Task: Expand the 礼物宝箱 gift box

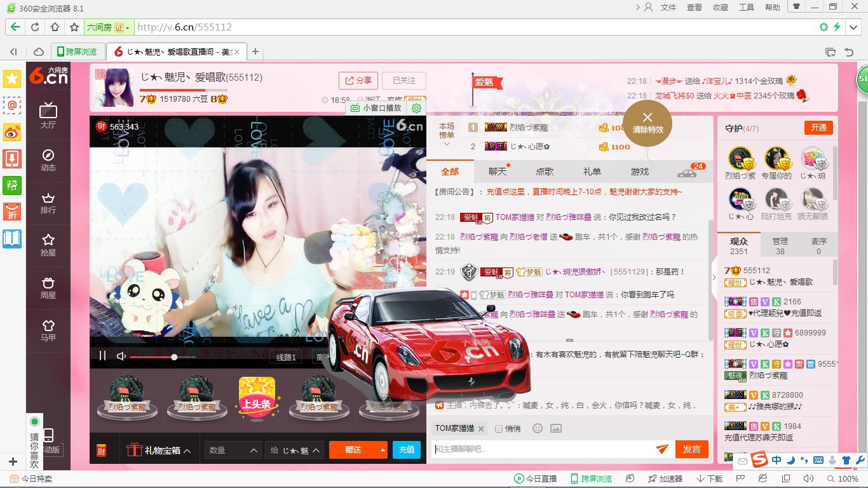Action: tap(159, 450)
